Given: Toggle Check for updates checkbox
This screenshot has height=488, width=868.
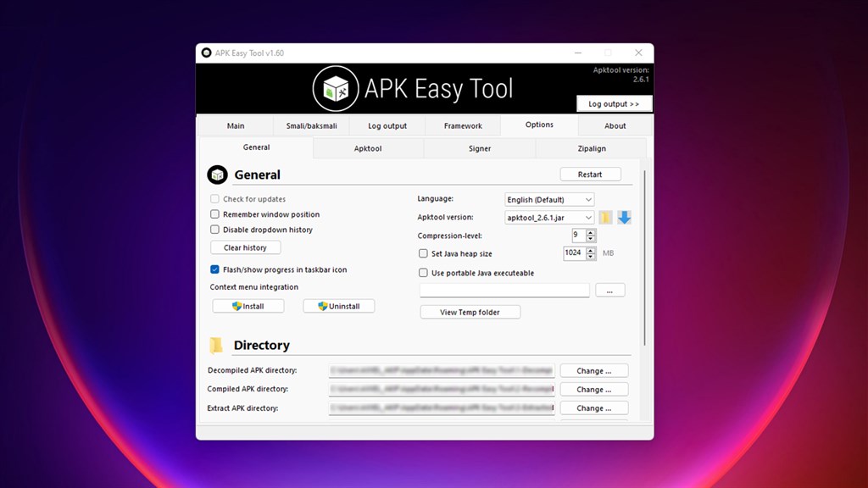Looking at the screenshot, I should (x=214, y=198).
